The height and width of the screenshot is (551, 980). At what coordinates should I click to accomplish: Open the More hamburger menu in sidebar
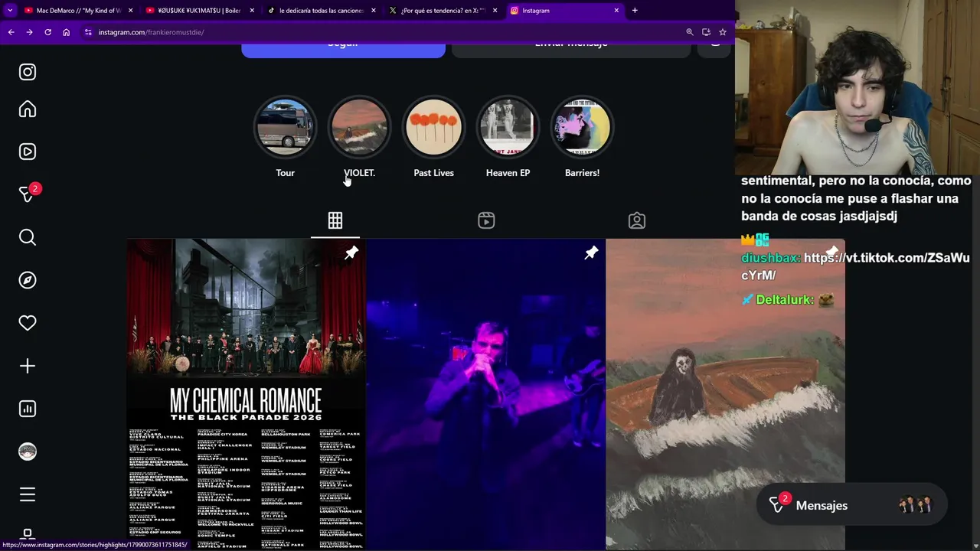28,494
